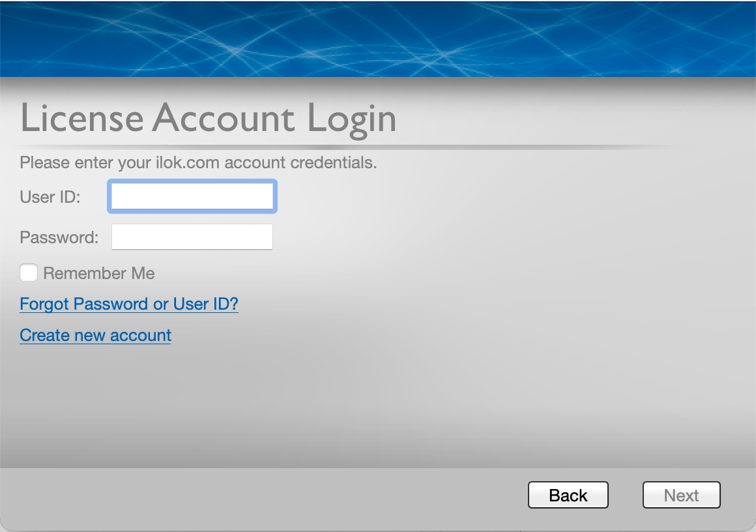Enable the Remember Me checkbox
The width and height of the screenshot is (756, 532).
pyautogui.click(x=29, y=273)
